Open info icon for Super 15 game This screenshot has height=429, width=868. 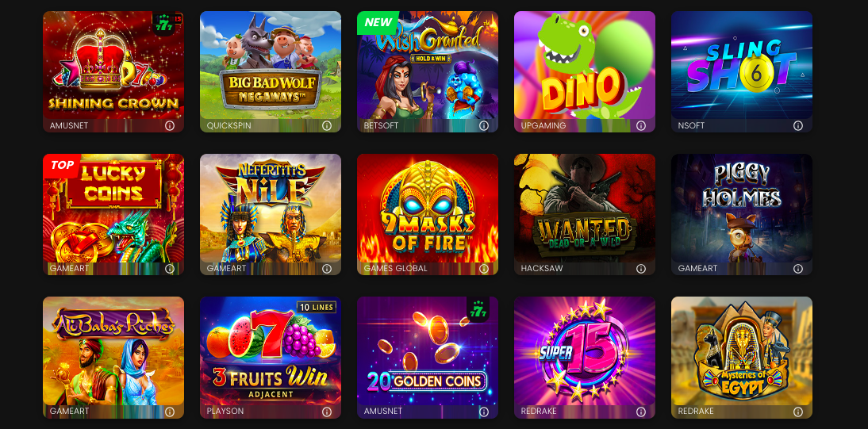click(641, 412)
